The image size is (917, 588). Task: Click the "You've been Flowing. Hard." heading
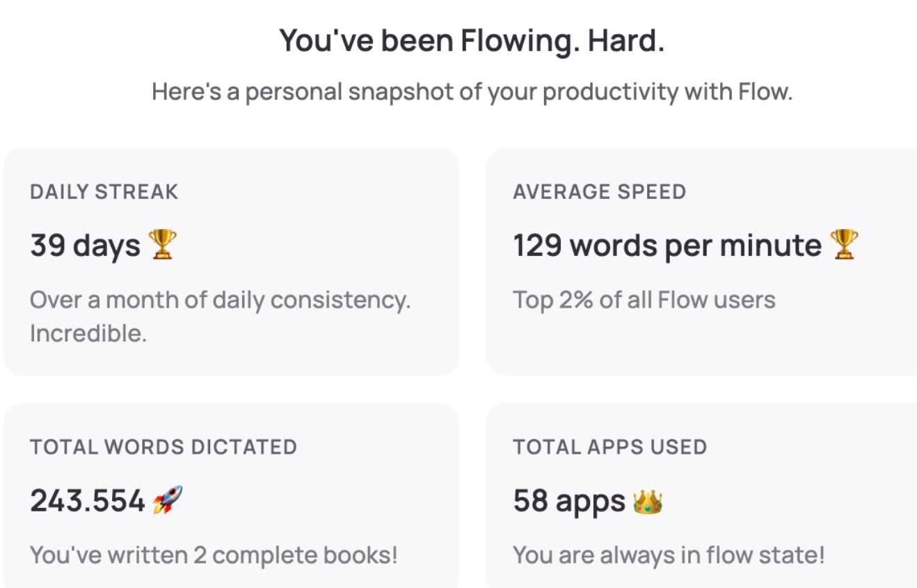(x=472, y=41)
